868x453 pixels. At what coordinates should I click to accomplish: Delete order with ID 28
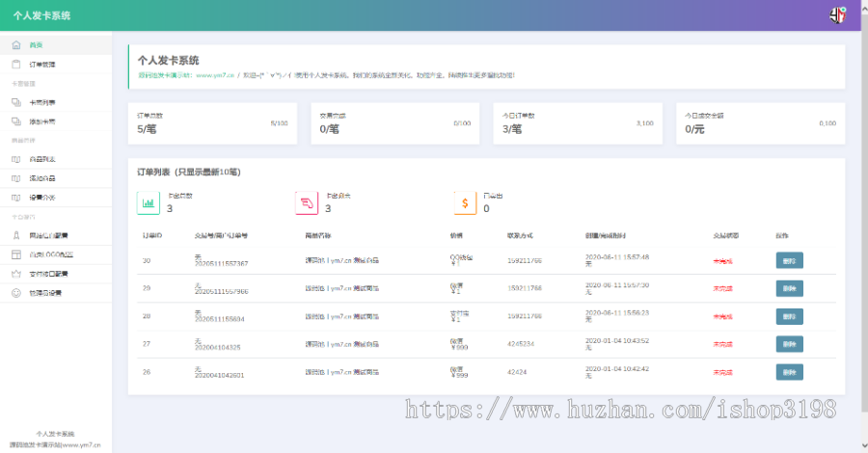(789, 316)
